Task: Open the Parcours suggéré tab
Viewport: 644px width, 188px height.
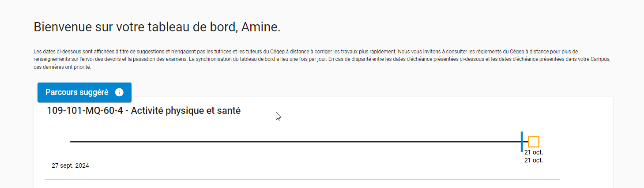Action: pos(77,92)
